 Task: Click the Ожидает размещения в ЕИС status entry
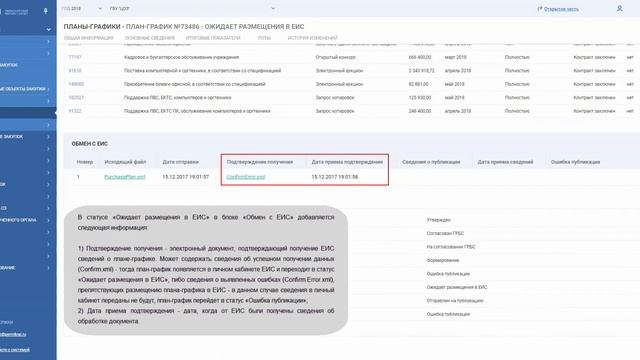457,287
